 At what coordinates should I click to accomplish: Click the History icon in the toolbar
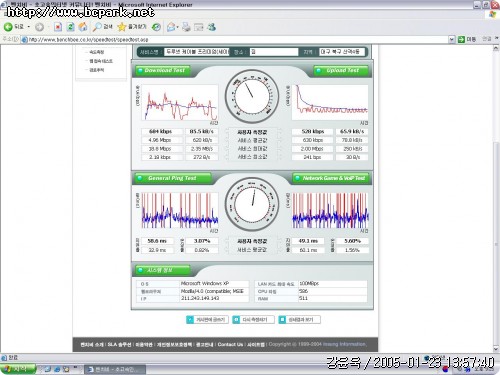156,27
